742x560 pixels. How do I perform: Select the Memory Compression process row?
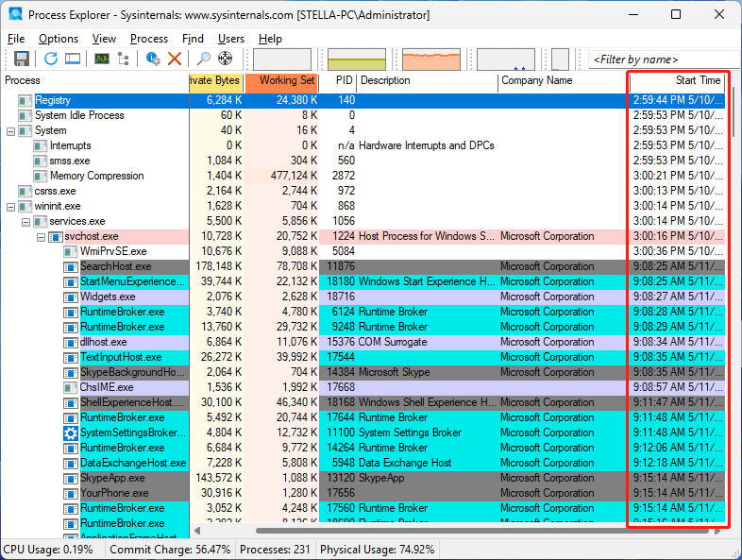[362, 176]
